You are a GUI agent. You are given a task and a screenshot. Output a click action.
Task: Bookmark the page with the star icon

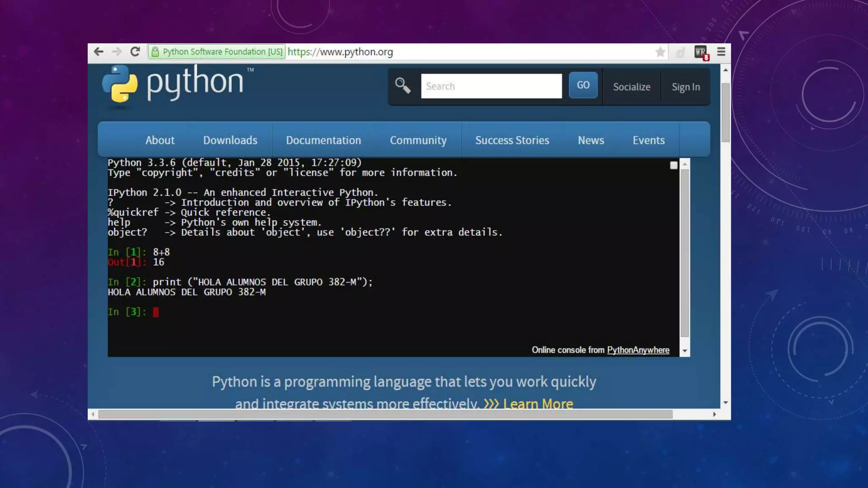(660, 52)
